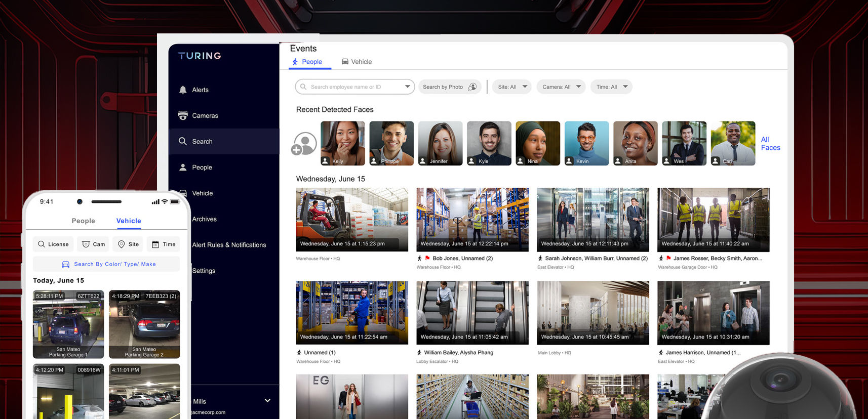
Task: Tap the Vehicle tab on phone
Action: pos(129,221)
